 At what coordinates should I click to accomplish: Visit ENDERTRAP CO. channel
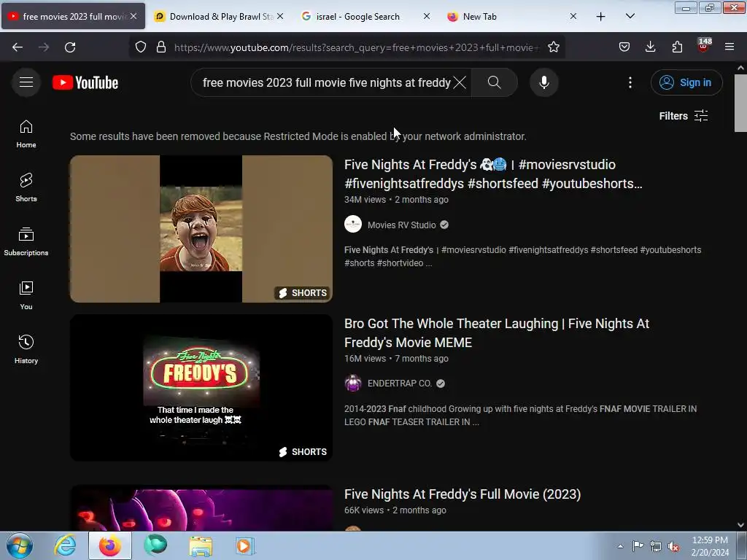click(399, 384)
